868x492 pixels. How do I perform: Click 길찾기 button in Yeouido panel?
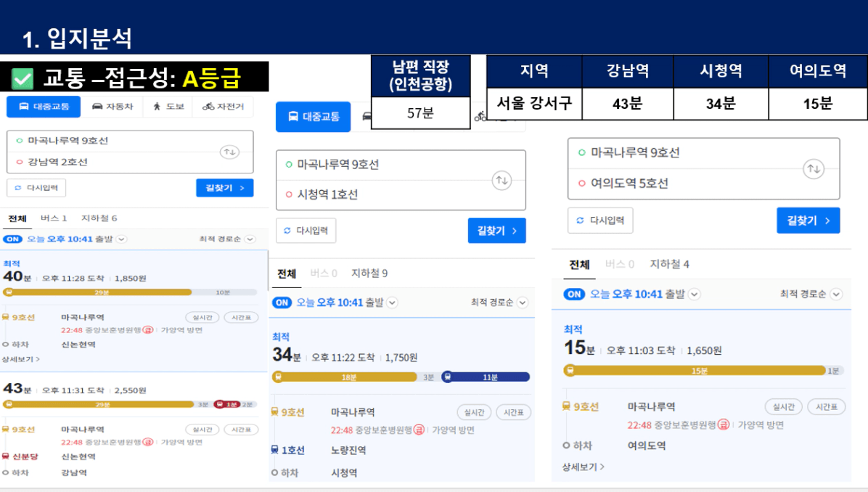[x=808, y=221]
